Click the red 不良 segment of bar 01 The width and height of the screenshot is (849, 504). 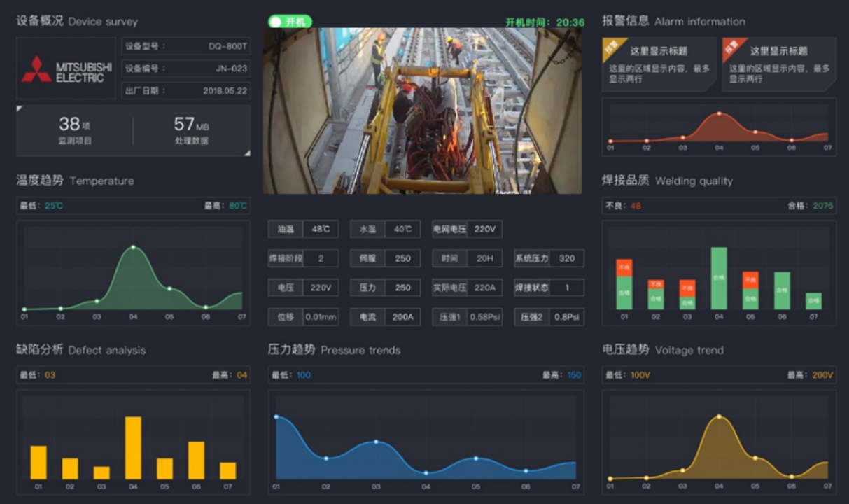(x=624, y=267)
